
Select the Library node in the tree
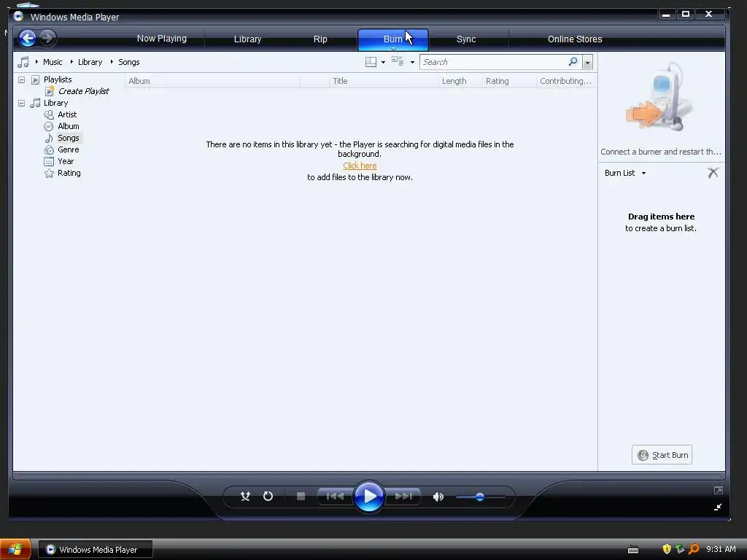point(55,103)
